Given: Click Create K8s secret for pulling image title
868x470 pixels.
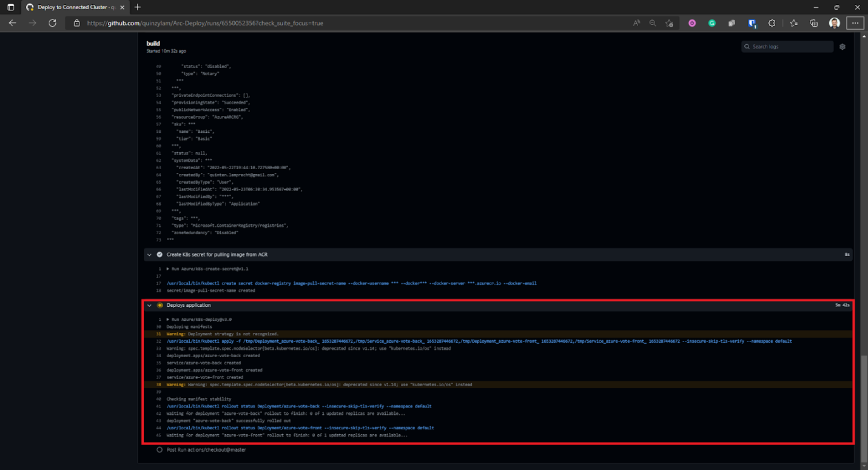Looking at the screenshot, I should click(x=217, y=255).
